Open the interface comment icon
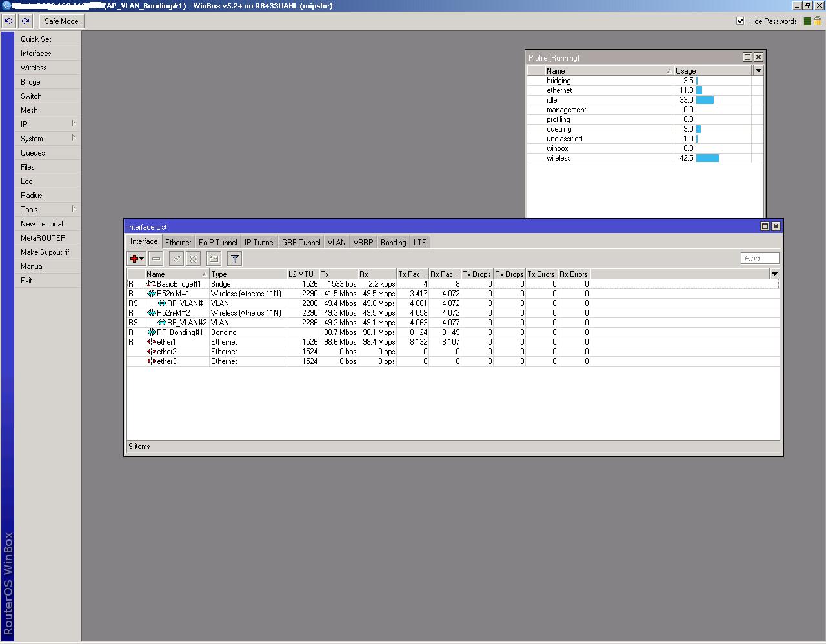Image resolution: width=826 pixels, height=644 pixels. coord(214,258)
